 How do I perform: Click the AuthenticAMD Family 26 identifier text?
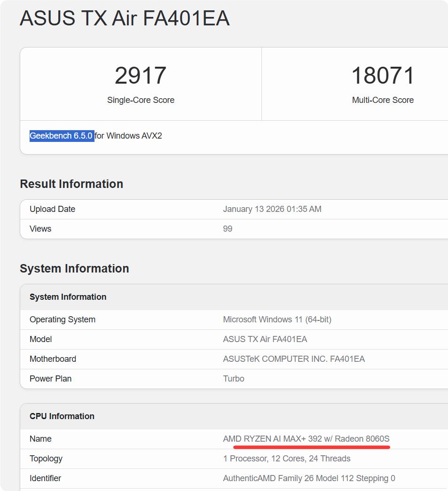308,478
